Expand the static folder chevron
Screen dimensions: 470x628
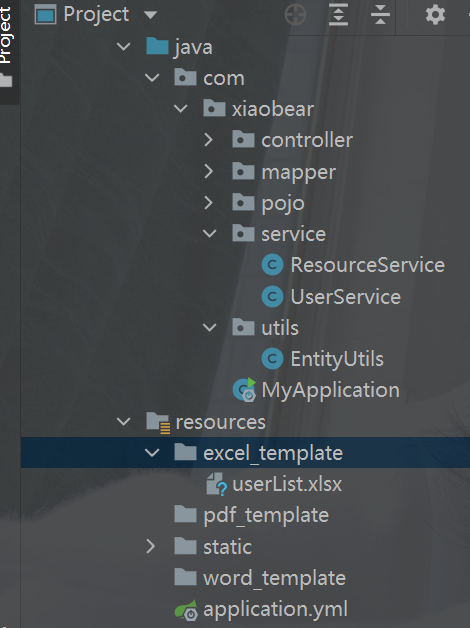coord(151,546)
